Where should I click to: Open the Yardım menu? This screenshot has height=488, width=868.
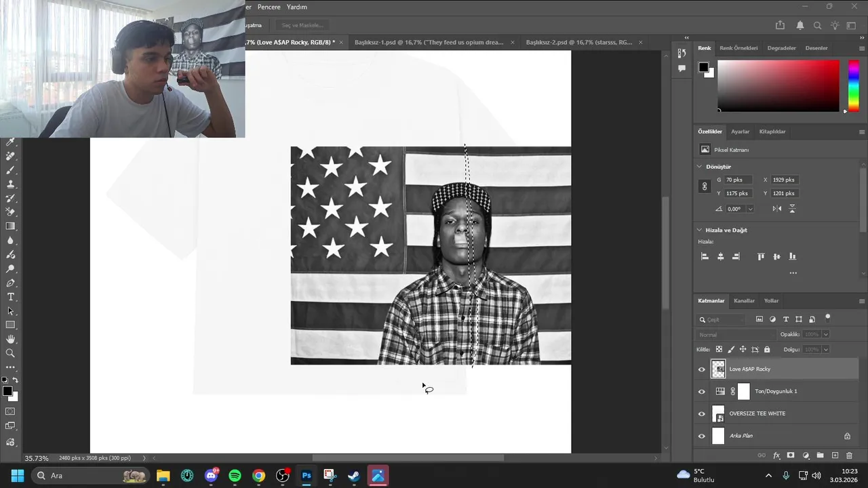(297, 7)
